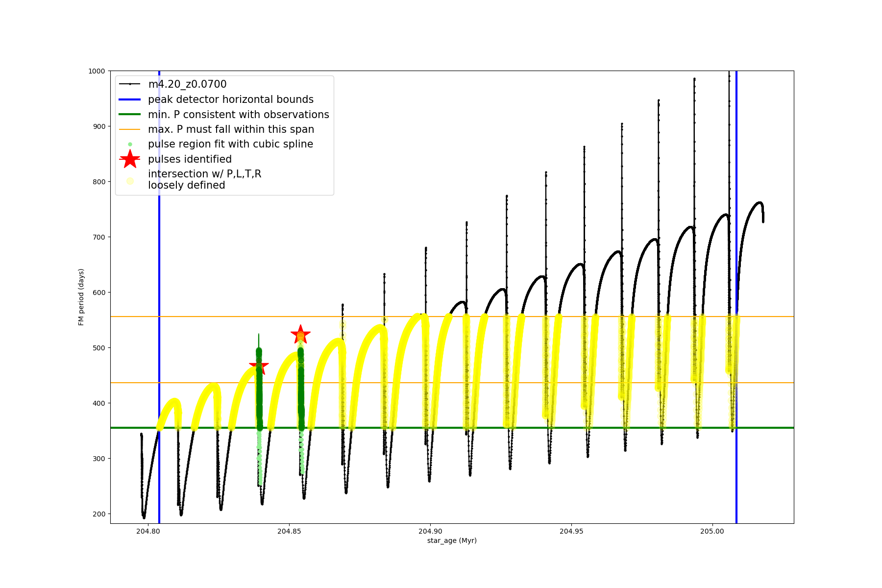This screenshot has height=588, width=882.
Task: Click the 204.90 x-axis tick label
Action: point(430,531)
